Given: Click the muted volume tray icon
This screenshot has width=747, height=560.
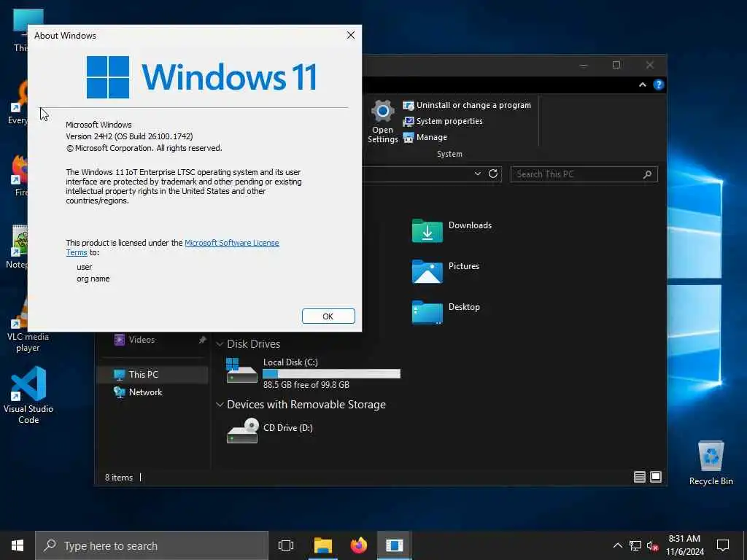Looking at the screenshot, I should point(652,545).
